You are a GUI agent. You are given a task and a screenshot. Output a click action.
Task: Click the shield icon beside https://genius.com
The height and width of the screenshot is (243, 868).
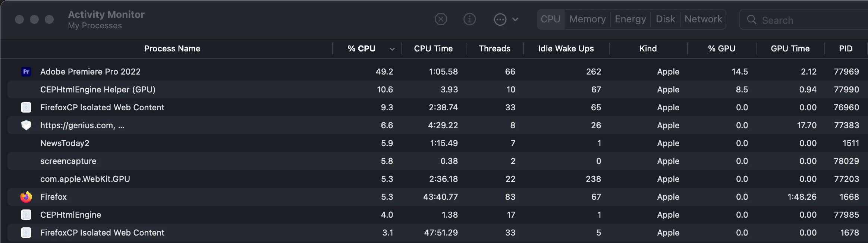[x=26, y=125]
